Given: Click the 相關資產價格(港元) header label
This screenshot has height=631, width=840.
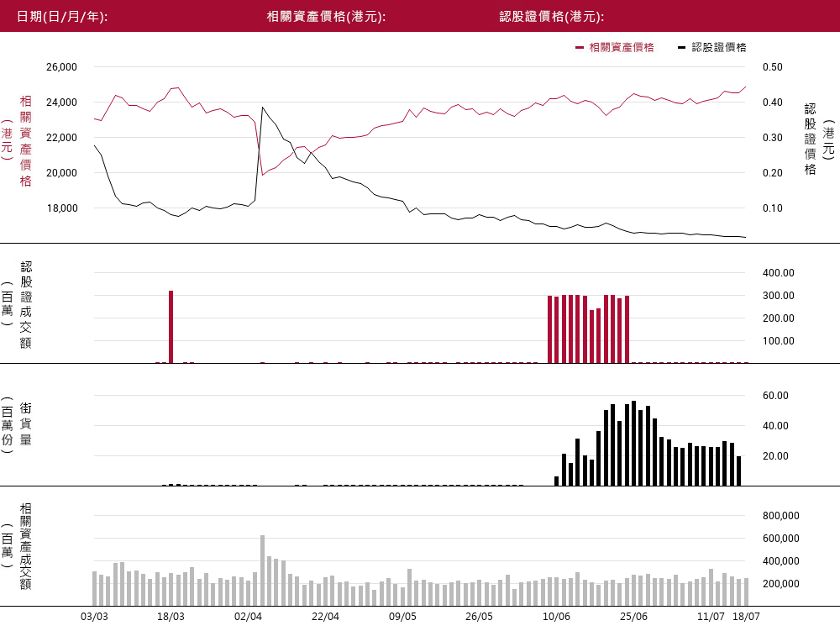Looking at the screenshot, I should point(326,17).
